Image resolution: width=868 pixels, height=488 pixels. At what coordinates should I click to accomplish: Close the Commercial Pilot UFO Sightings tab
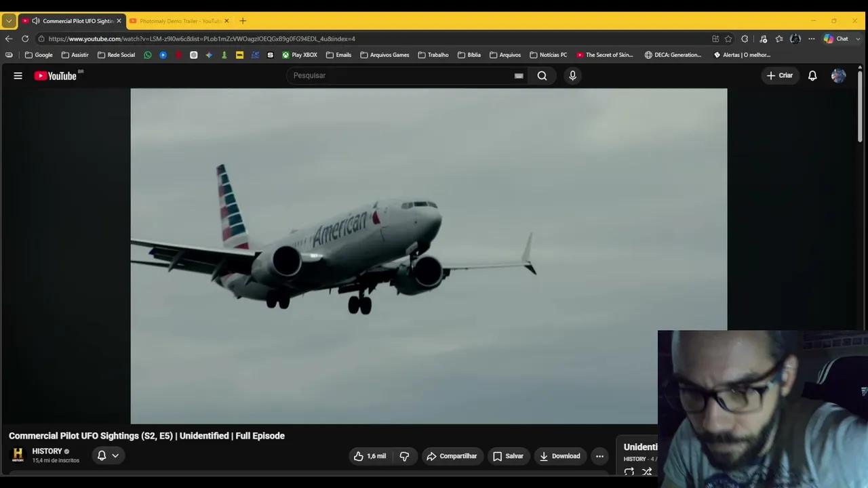click(x=119, y=21)
